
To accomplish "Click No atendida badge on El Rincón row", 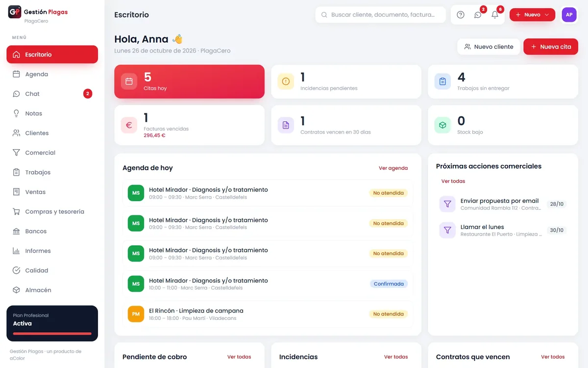I will [389, 314].
